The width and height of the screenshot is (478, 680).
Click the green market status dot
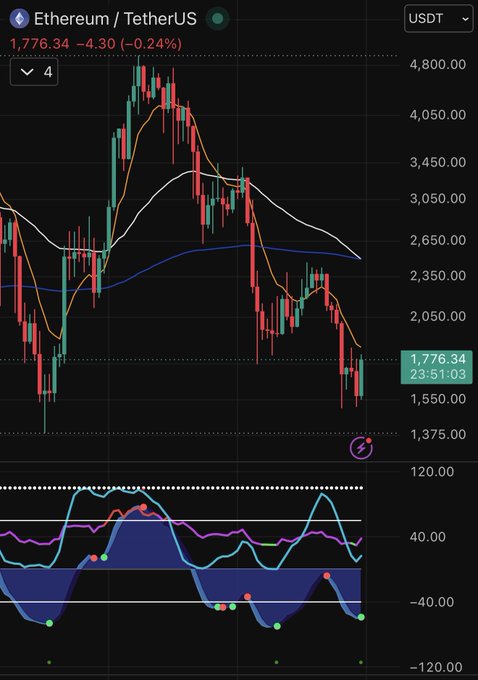(218, 19)
